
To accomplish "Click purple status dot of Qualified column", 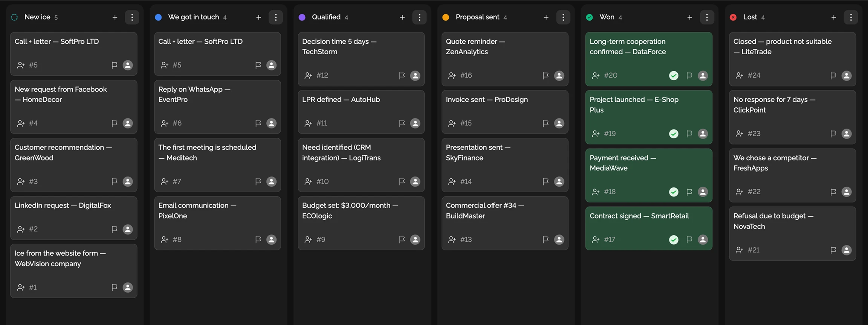I will [302, 17].
